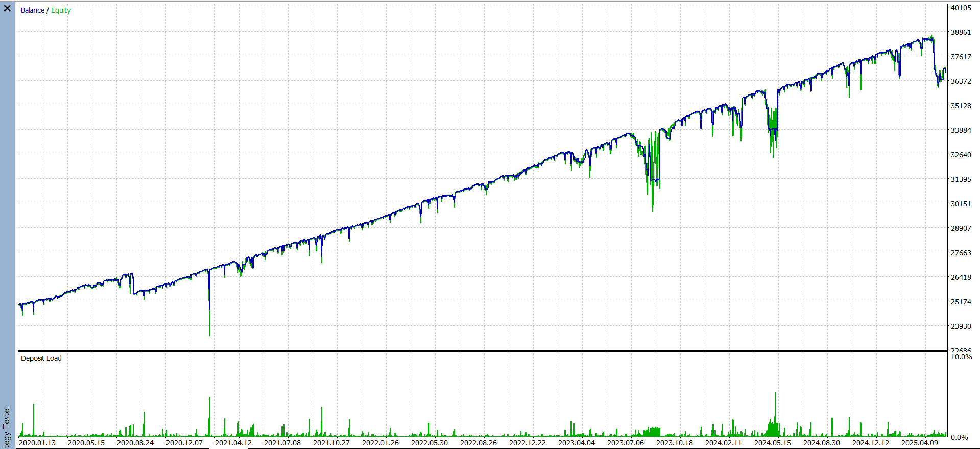980x449 pixels.
Task: Select the 2020.01.13 date on time axis
Action: 37,443
